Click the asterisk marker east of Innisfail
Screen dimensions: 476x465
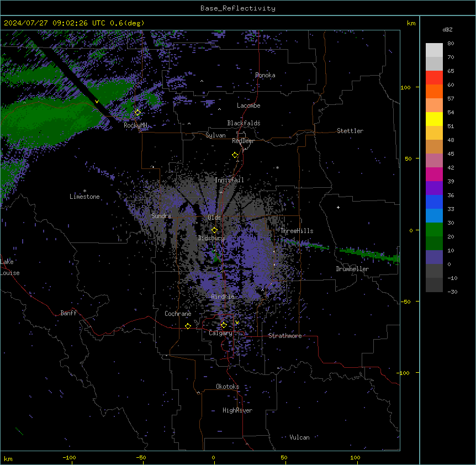point(277,167)
